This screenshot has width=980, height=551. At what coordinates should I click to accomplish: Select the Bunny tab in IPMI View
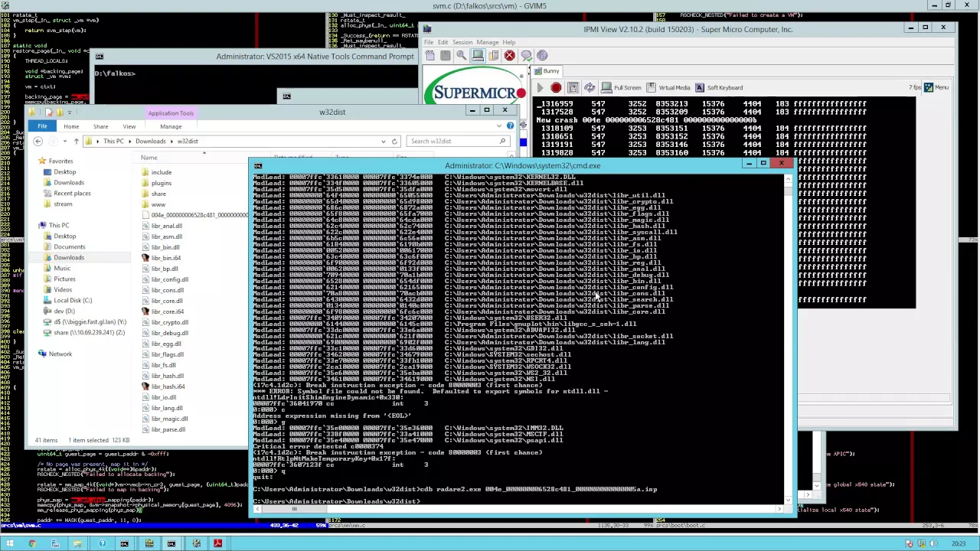coord(547,71)
